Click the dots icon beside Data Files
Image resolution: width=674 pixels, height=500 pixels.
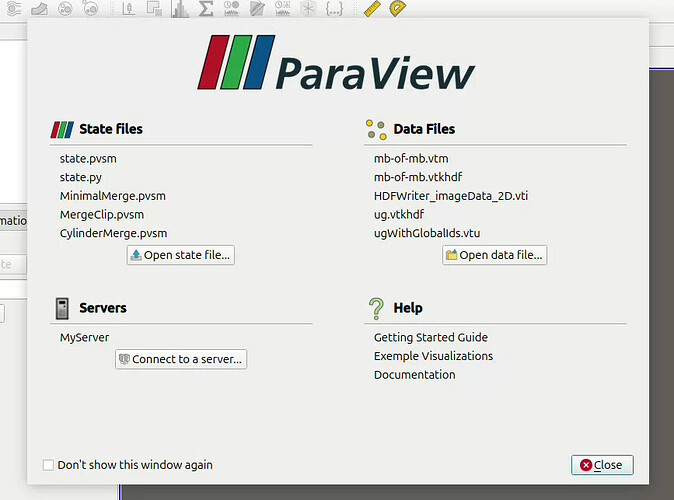pos(376,129)
